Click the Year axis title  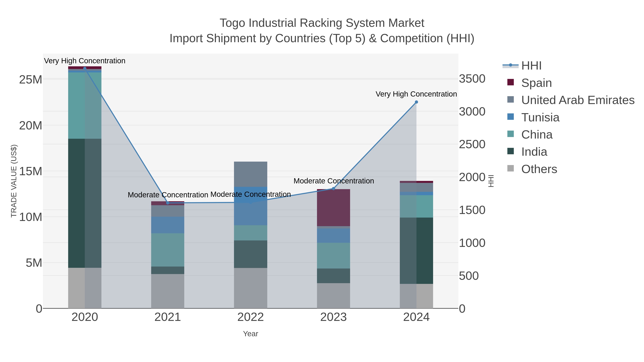tap(250, 334)
